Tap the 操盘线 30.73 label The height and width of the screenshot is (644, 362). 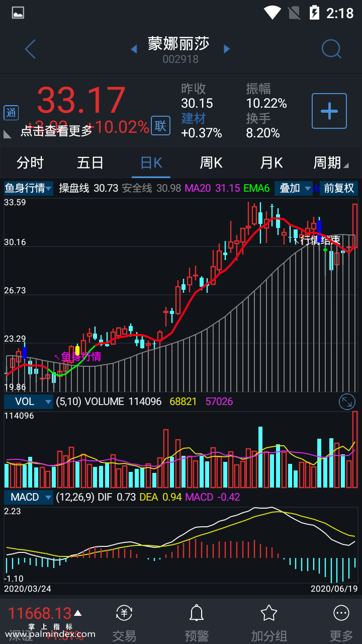tap(88, 188)
